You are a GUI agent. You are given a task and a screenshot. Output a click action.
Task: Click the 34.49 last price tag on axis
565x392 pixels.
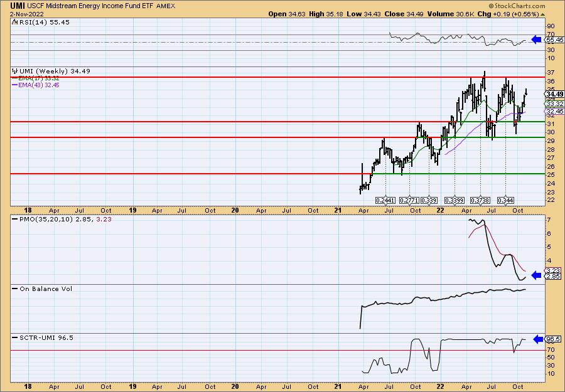click(x=554, y=94)
